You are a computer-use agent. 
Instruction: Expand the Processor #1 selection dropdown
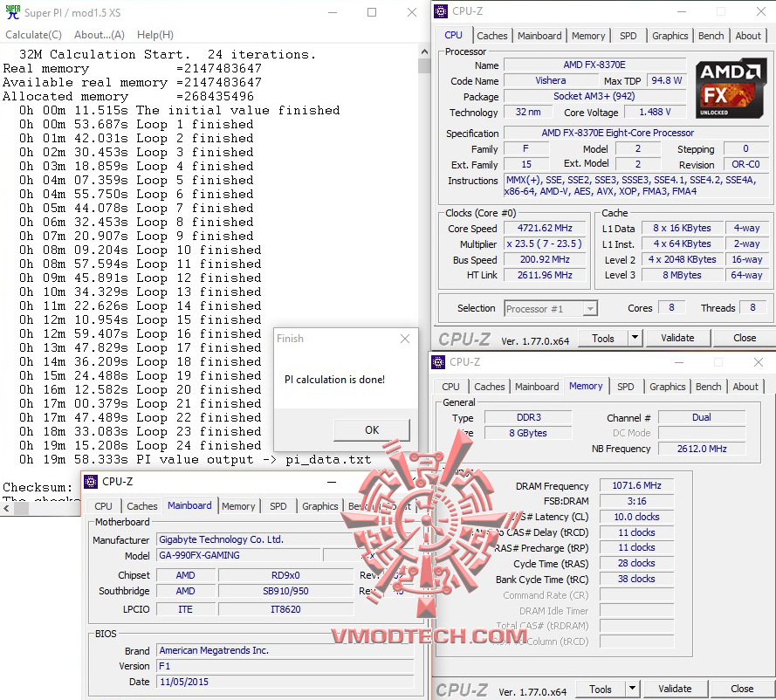(590, 309)
